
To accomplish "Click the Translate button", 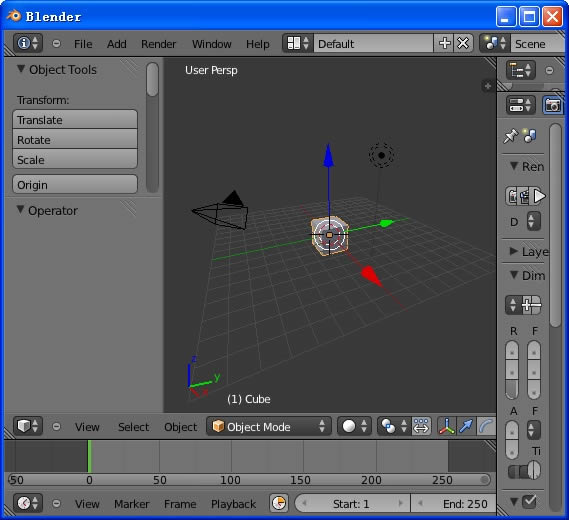I will click(75, 120).
